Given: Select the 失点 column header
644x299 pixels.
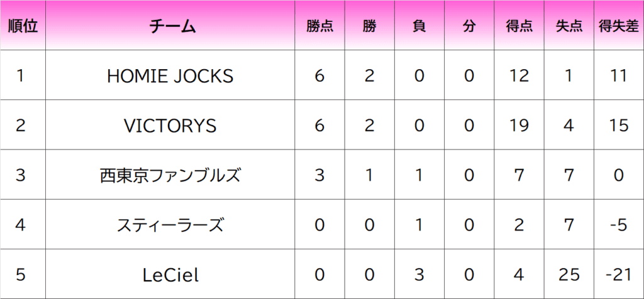Looking at the screenshot, I should (x=569, y=26).
